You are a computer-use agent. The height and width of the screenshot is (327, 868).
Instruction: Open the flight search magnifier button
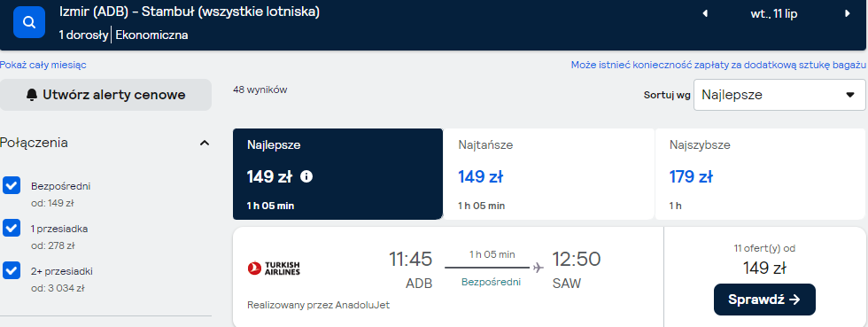point(28,22)
